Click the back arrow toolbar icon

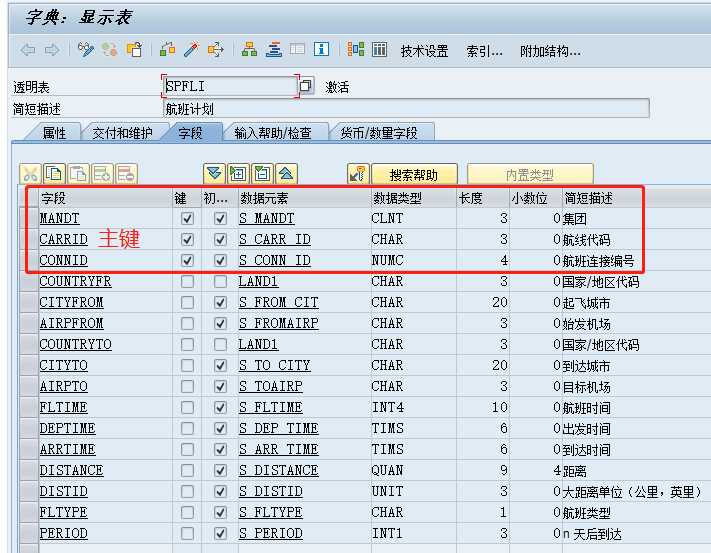pos(28,50)
